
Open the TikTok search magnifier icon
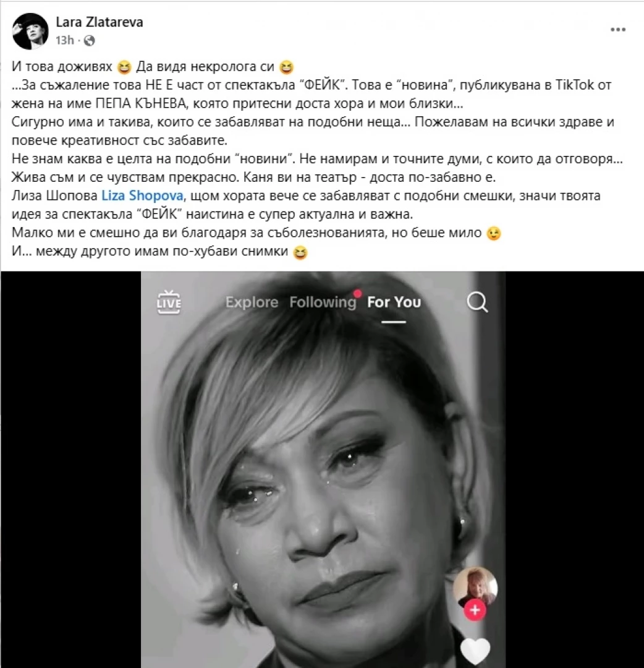point(477,302)
